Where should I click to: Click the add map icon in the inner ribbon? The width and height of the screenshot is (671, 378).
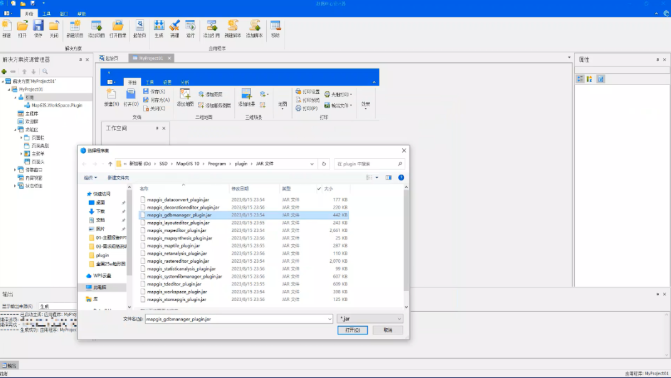(185, 95)
